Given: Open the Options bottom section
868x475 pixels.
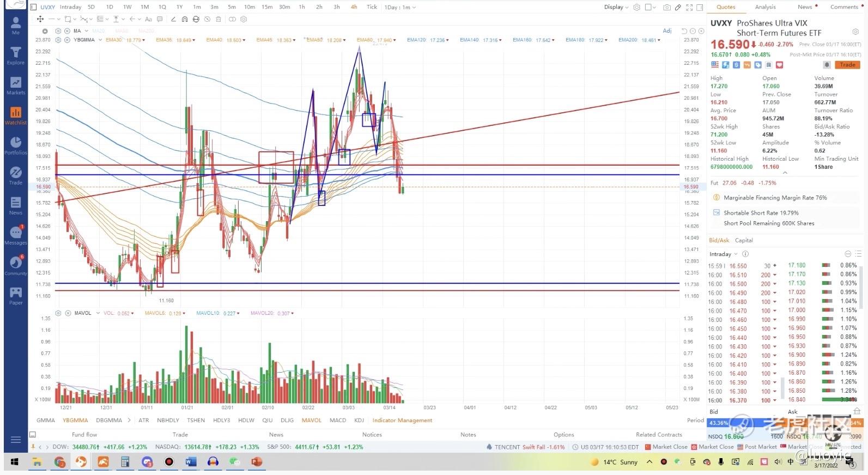Looking at the screenshot, I should click(564, 435).
